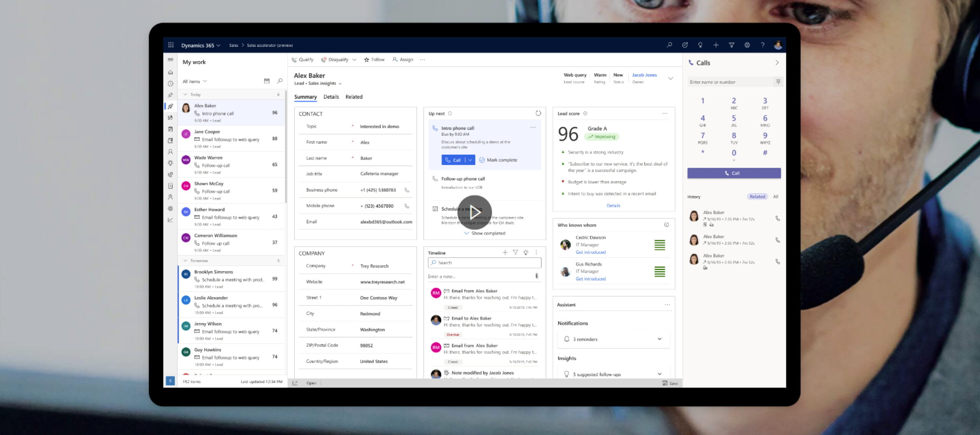Click the refresh icon in Up next
The height and width of the screenshot is (435, 980).
click(537, 113)
